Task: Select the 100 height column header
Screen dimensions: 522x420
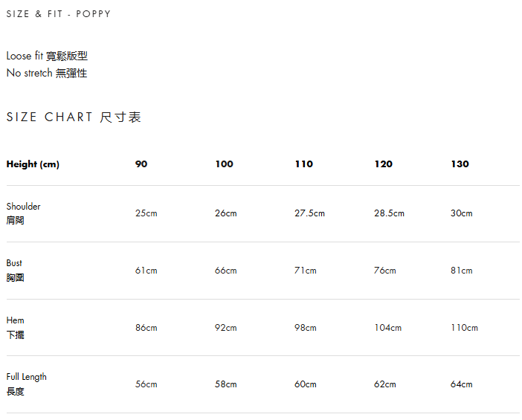Action: pos(224,164)
